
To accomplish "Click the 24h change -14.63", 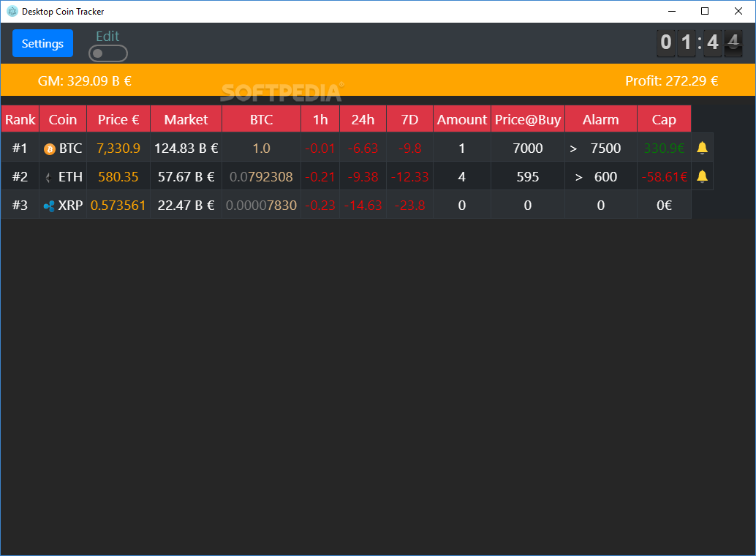I will tap(363, 205).
